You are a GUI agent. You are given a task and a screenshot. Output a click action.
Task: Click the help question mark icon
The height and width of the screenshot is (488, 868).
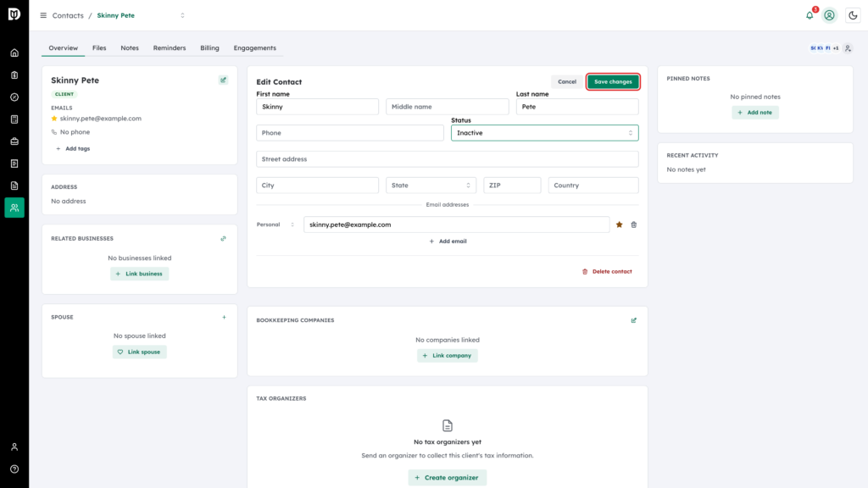tap(14, 469)
